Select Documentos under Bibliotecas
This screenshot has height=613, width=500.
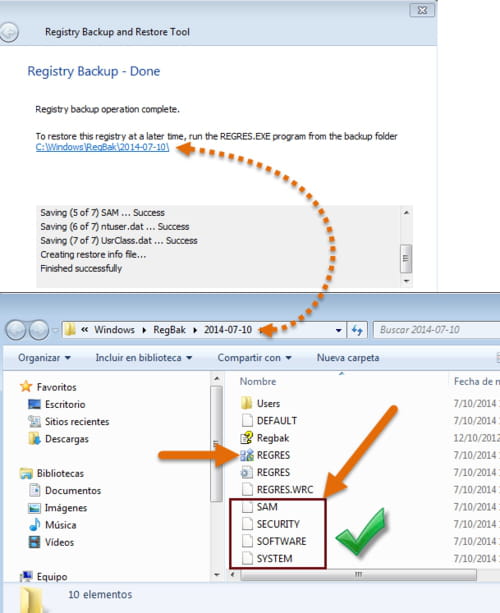[65, 491]
